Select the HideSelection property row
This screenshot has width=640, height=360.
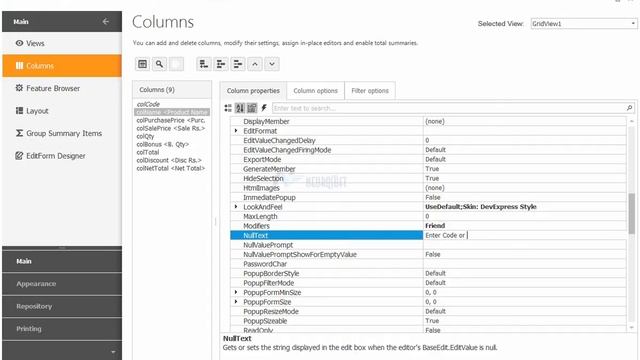[428, 178]
